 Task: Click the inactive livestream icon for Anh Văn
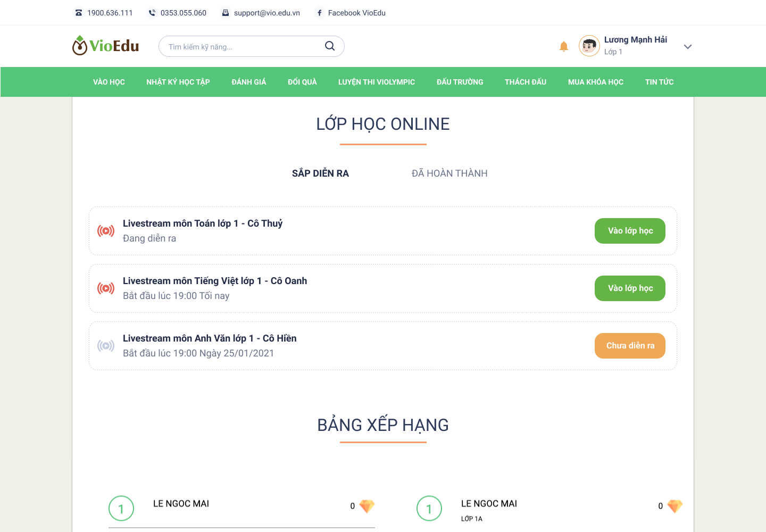tap(106, 345)
